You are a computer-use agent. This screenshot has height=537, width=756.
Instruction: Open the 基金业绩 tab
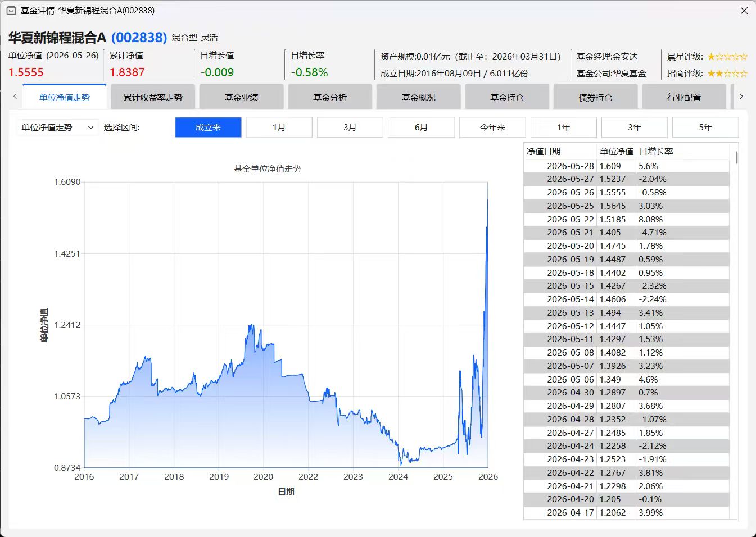(242, 97)
